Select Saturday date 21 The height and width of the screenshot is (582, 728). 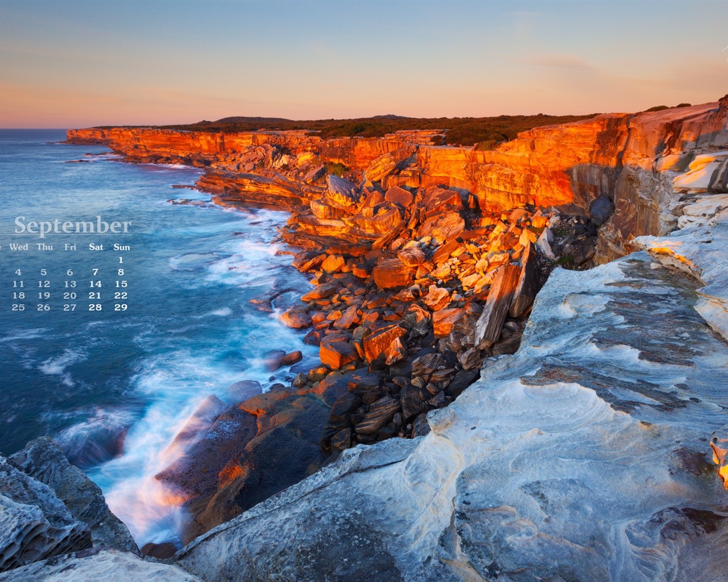[95, 296]
